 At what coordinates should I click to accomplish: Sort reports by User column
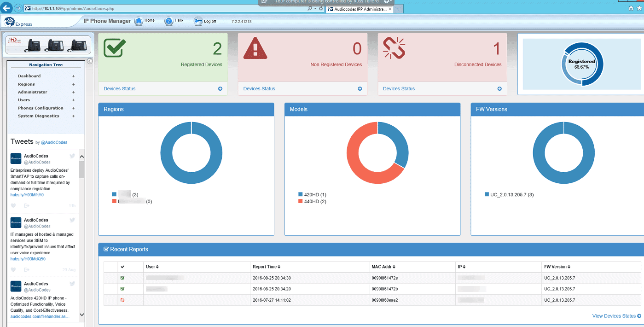pos(152,267)
